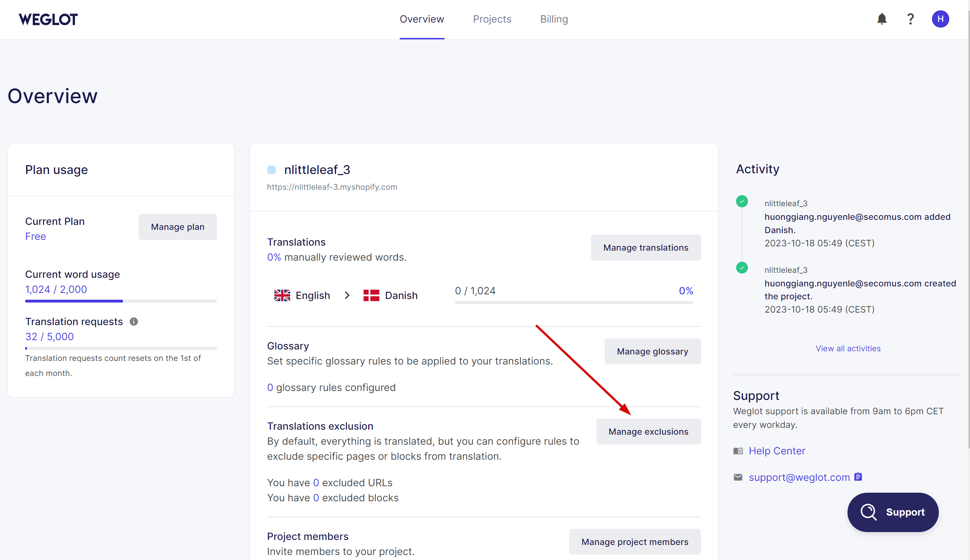
Task: Click '0 / 1,024' translation count
Action: tap(475, 291)
